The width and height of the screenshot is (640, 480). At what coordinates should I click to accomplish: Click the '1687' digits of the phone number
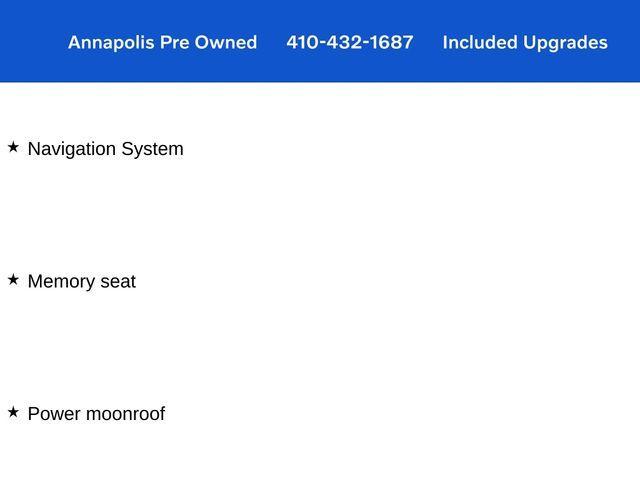coord(391,42)
